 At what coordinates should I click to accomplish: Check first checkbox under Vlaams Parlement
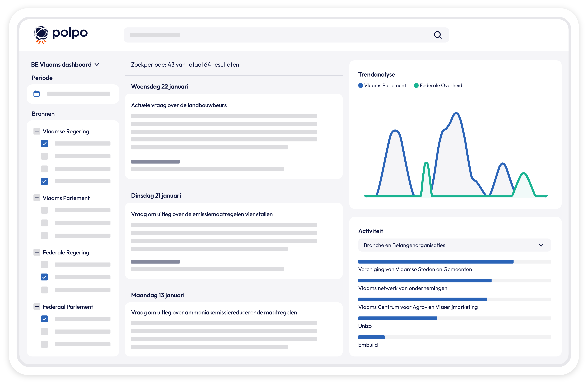coord(44,210)
